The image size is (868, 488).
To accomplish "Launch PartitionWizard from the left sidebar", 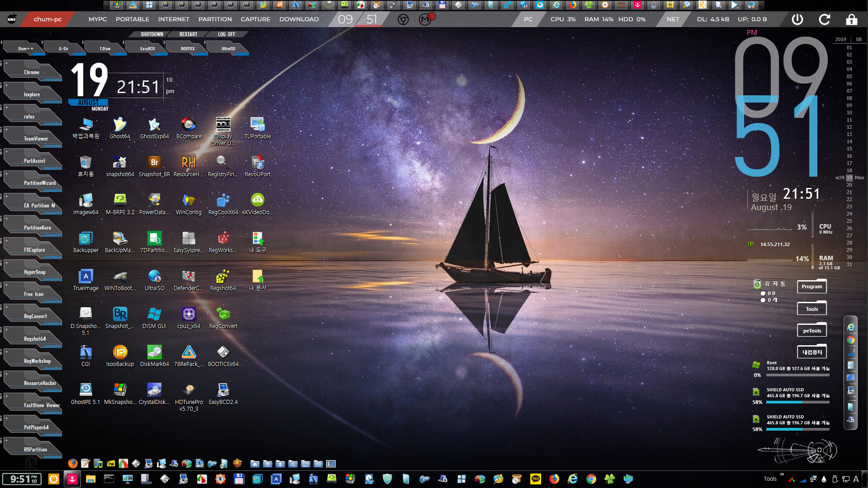I will click(x=33, y=183).
